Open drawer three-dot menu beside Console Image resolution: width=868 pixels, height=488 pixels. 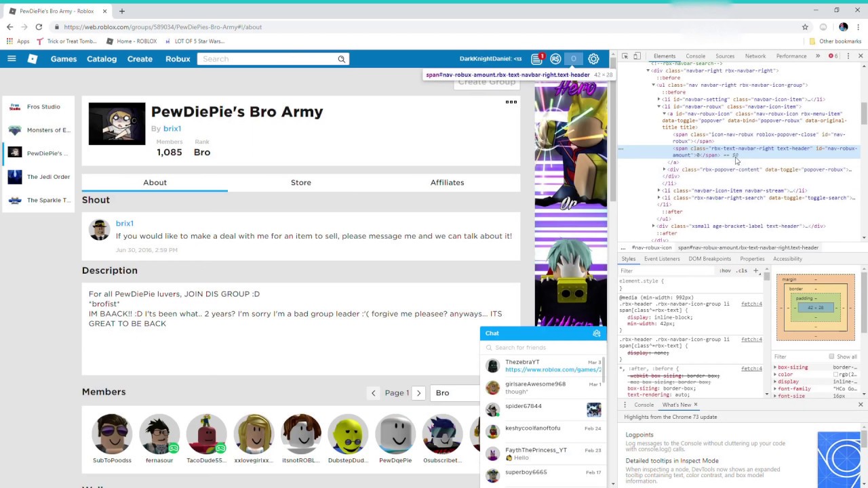(625, 405)
